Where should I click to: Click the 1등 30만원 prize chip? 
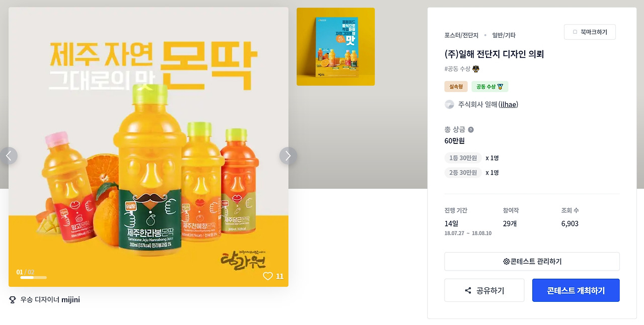coord(463,158)
